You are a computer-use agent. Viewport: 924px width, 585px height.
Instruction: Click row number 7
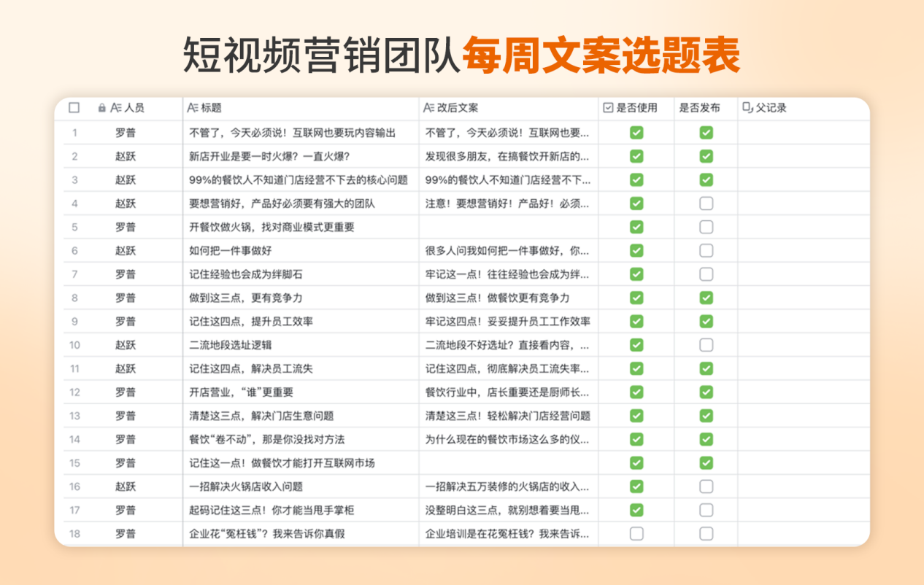[74, 274]
